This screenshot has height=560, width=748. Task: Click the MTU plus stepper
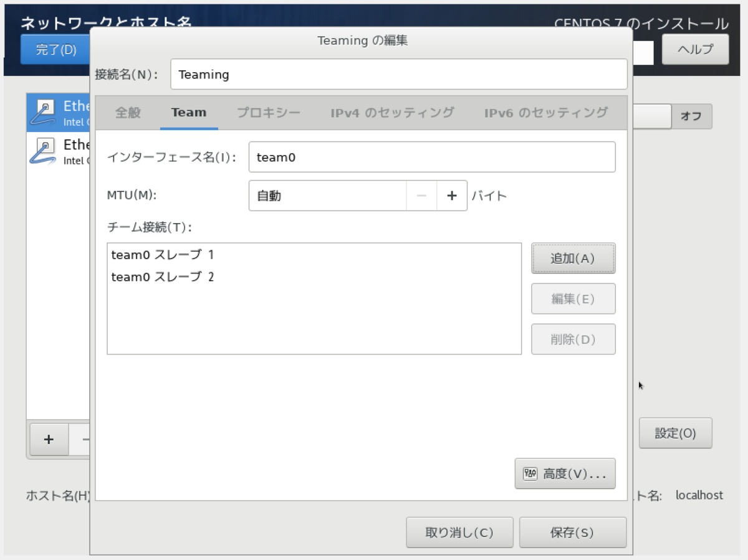click(451, 195)
